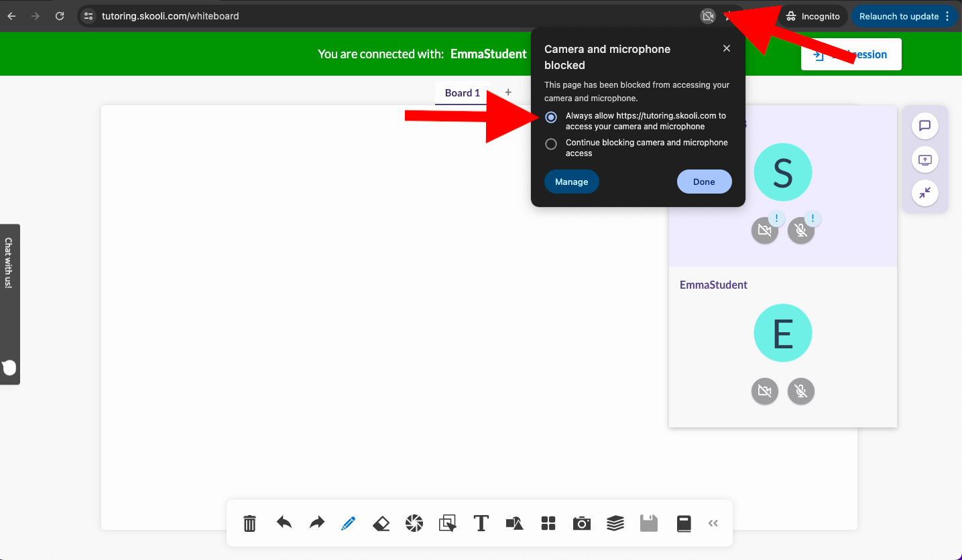Select Always allow camera and microphone option

551,117
